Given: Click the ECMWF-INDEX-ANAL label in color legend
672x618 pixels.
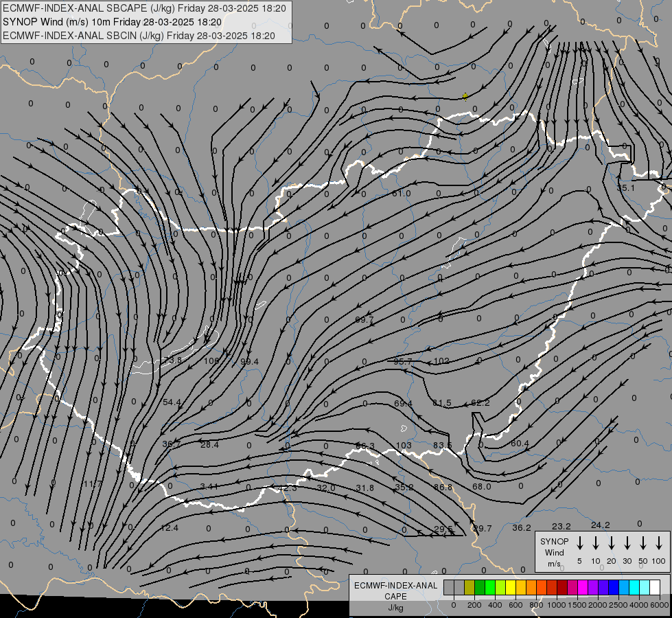Looking at the screenshot, I should [x=395, y=586].
